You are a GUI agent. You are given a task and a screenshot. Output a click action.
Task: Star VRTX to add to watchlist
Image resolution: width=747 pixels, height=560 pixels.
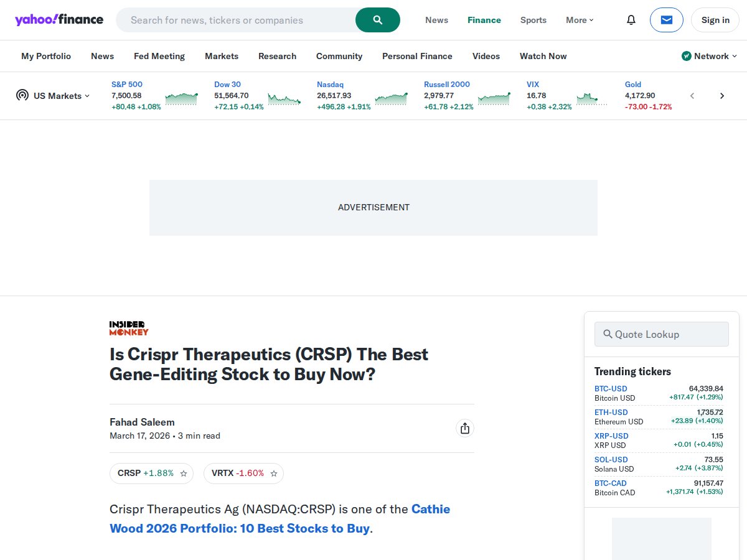coord(274,474)
